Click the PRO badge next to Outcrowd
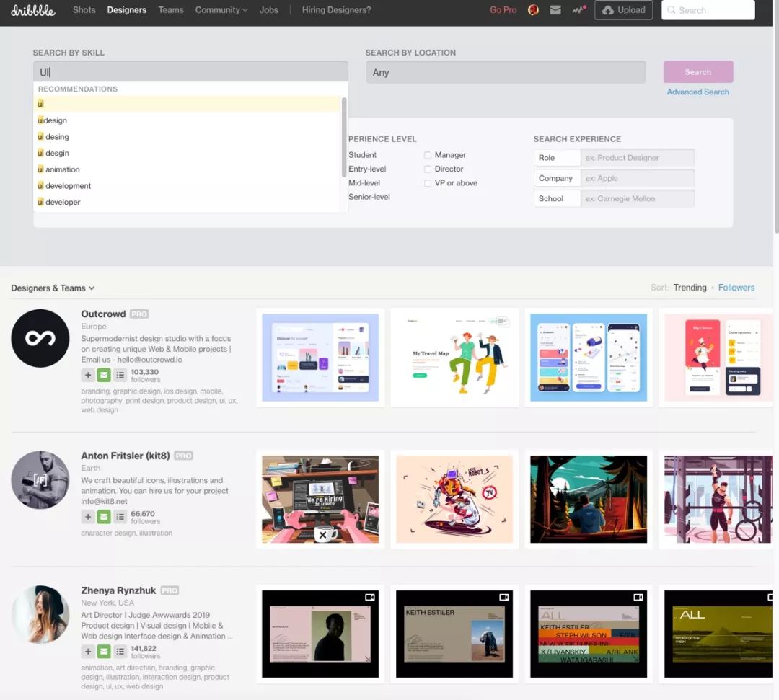 coord(139,314)
